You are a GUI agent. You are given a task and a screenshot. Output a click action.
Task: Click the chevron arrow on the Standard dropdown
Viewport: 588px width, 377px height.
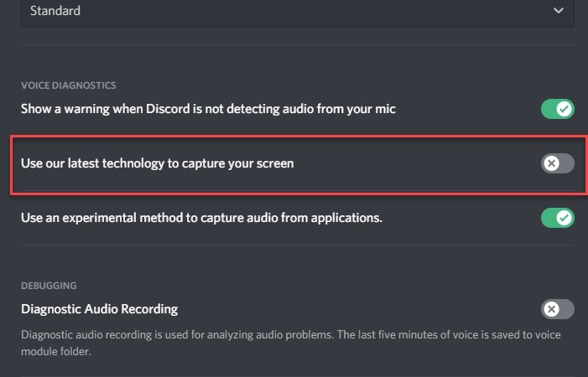[559, 11]
